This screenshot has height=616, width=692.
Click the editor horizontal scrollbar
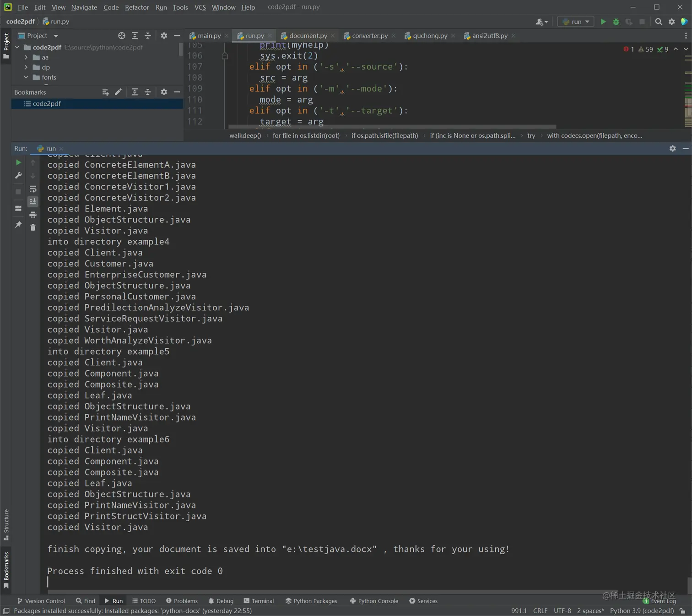tap(392, 127)
